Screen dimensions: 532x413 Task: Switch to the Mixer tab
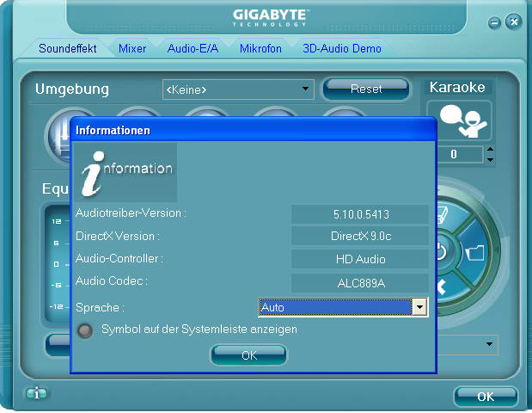coord(132,48)
